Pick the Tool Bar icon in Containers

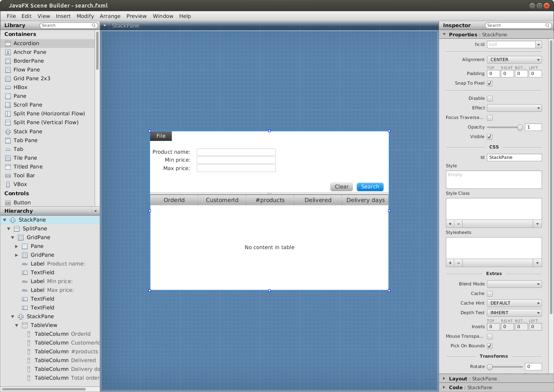[8, 176]
